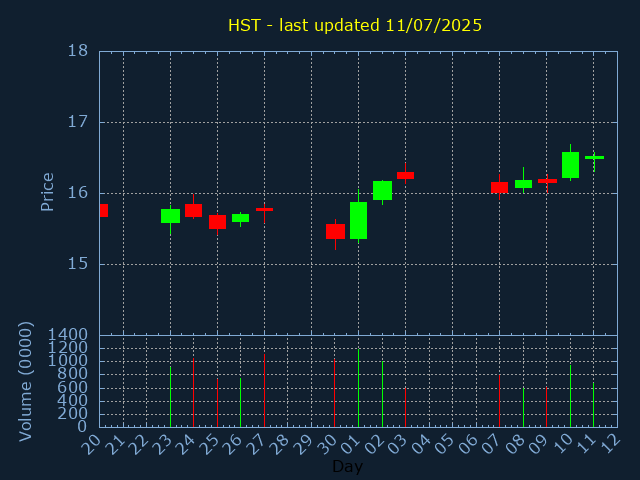The height and width of the screenshot is (480, 640).
Task: Click the green volume bar for day 01
Action: pyautogui.click(x=358, y=388)
